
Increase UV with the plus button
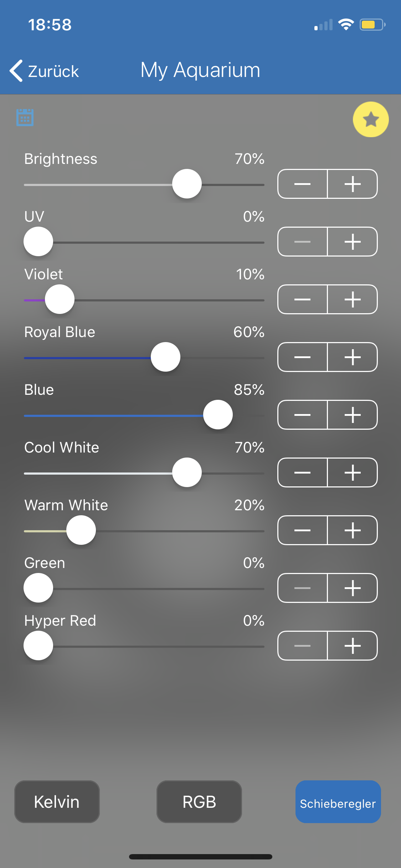353,242
